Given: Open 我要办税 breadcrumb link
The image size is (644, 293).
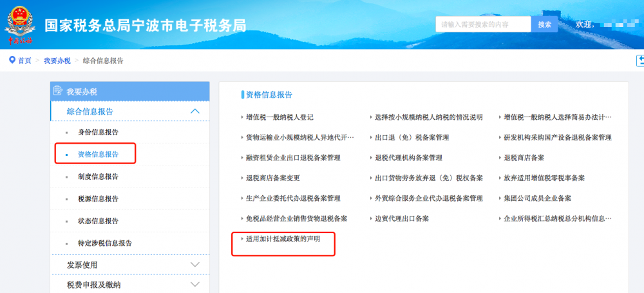Looking at the screenshot, I should 57,61.
